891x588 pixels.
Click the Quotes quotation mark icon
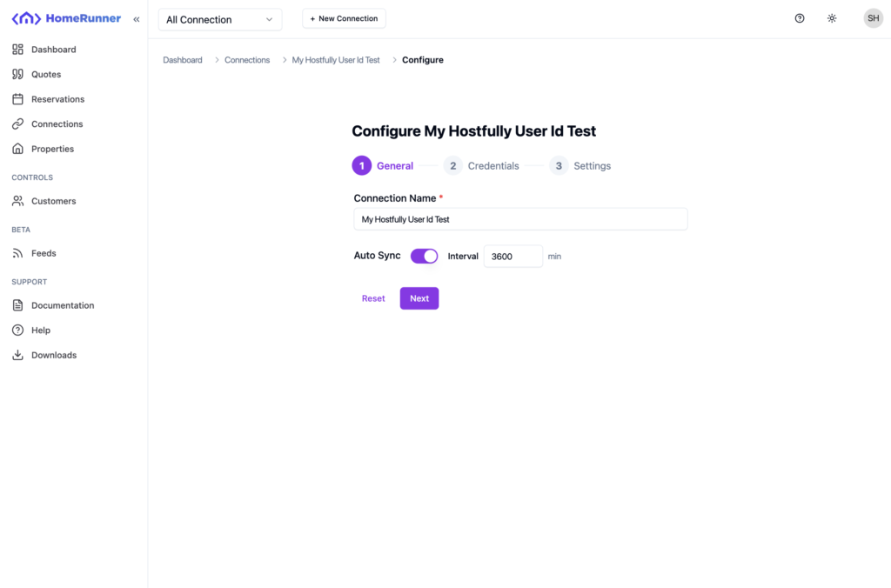click(17, 75)
